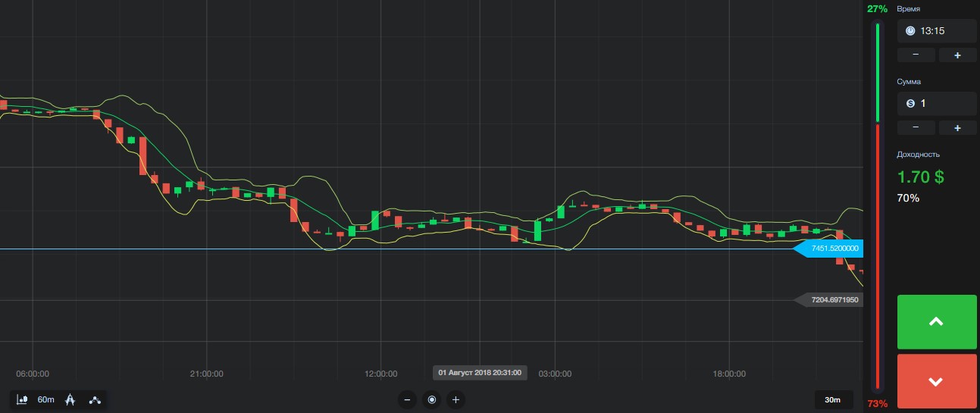980x413 pixels.
Task: Click the 06:00:00 time axis label
Action: pyautogui.click(x=33, y=374)
